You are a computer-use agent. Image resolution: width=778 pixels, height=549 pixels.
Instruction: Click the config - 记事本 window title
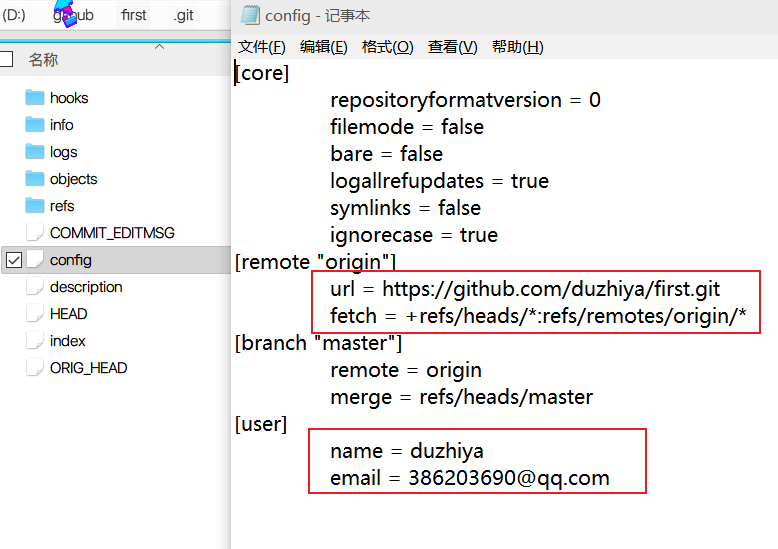(x=318, y=16)
